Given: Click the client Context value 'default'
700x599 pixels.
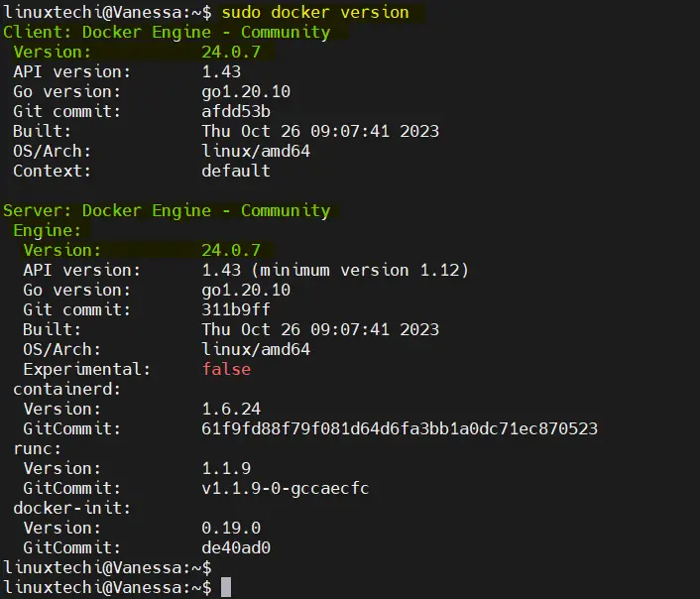Looking at the screenshot, I should click(236, 171).
